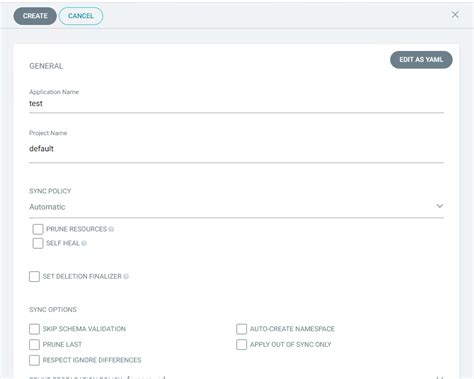
Task: Expand Sync Policy using the chevron arrow
Action: (440, 206)
